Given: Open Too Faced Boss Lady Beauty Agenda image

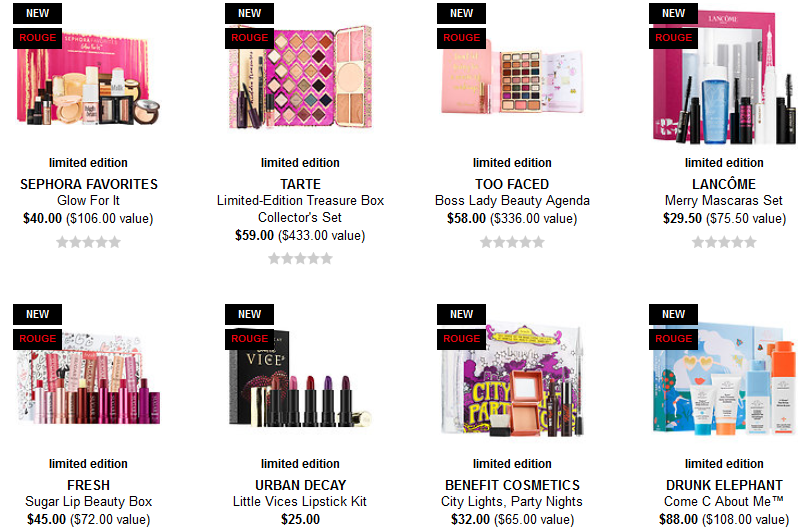Looking at the screenshot, I should coord(512,77).
